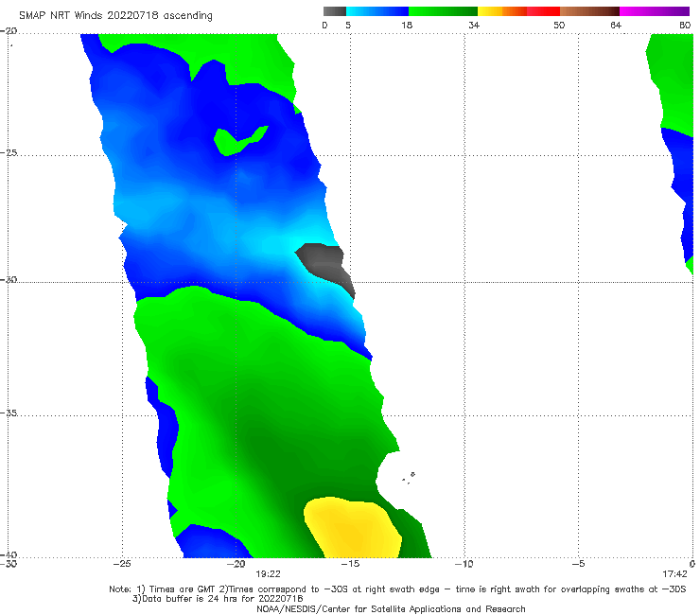The width and height of the screenshot is (700, 615).
Task: Click the '18' label under the color bar
Action: [407, 25]
